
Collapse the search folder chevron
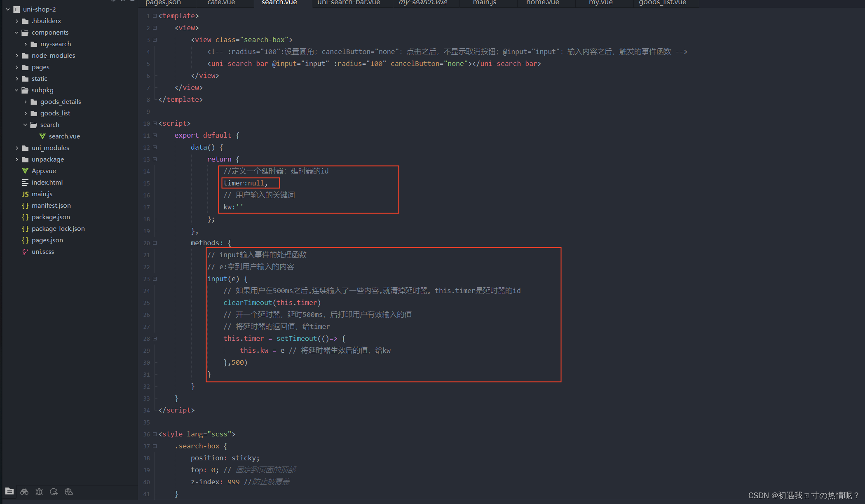coord(25,124)
